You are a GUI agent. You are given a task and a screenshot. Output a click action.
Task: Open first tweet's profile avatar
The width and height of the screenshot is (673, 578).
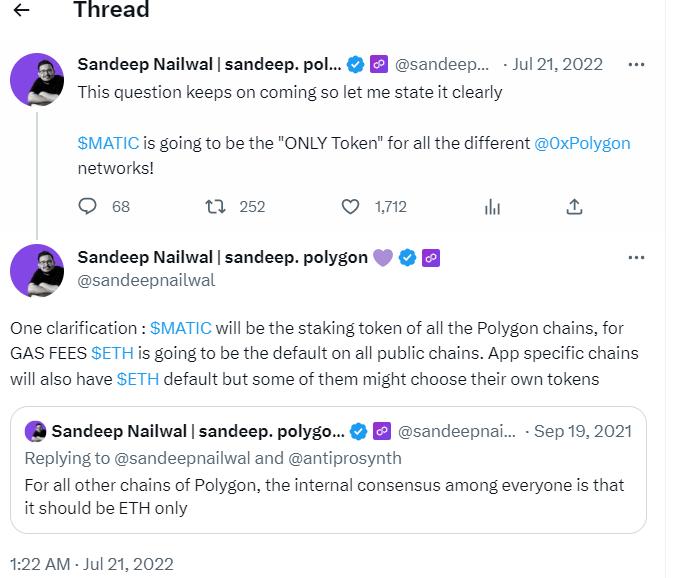[x=37, y=79]
